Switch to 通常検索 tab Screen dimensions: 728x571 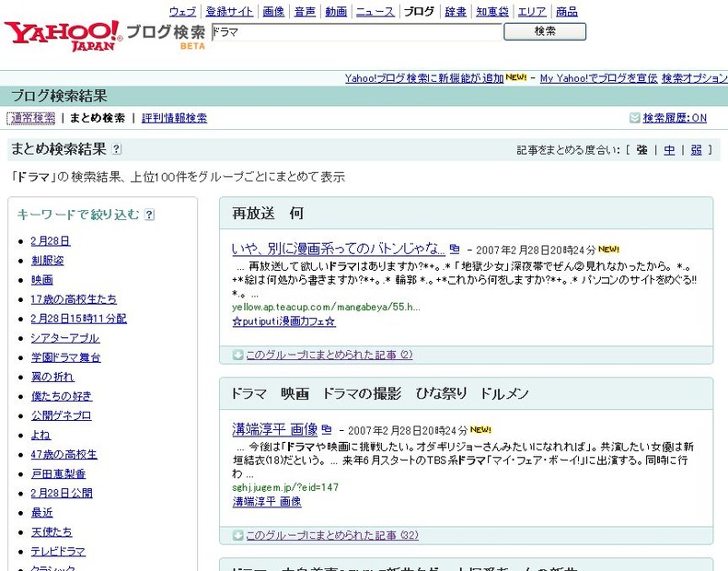pos(32,118)
